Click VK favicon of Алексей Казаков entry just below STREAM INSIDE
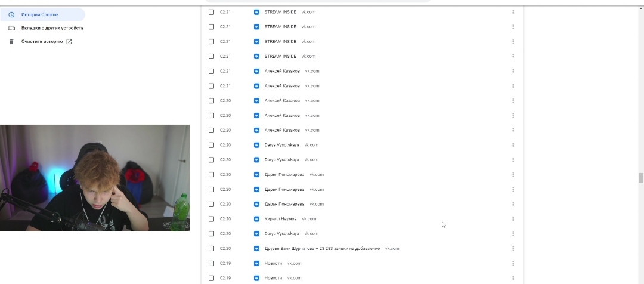 [x=256, y=71]
